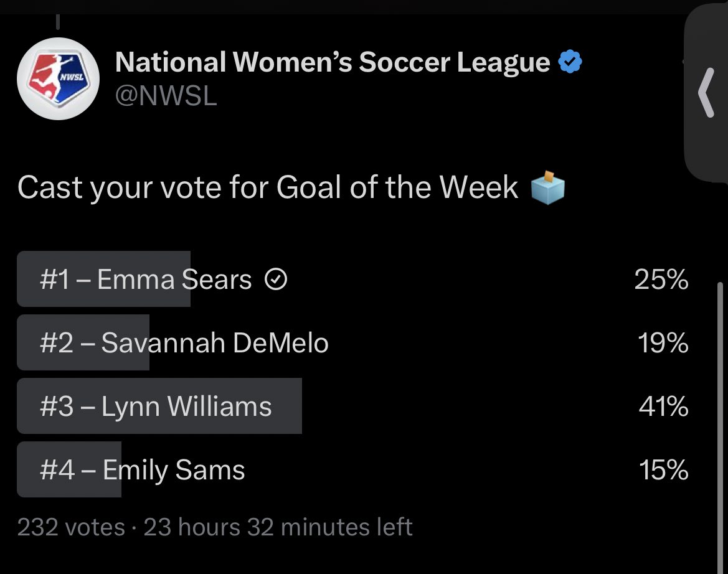The image size is (728, 574).
Task: Vote for #3 Lynn Williams option
Action: click(156, 407)
